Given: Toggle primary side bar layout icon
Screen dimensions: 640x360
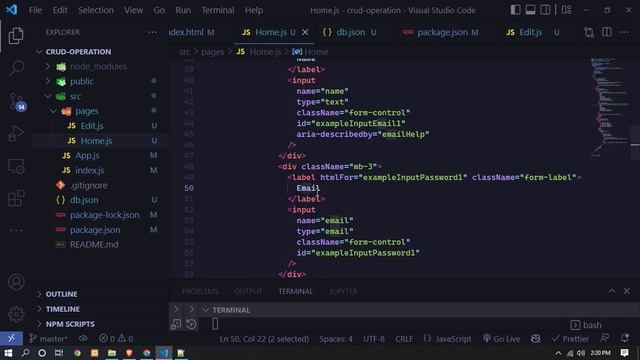Looking at the screenshot, I should [516, 10].
